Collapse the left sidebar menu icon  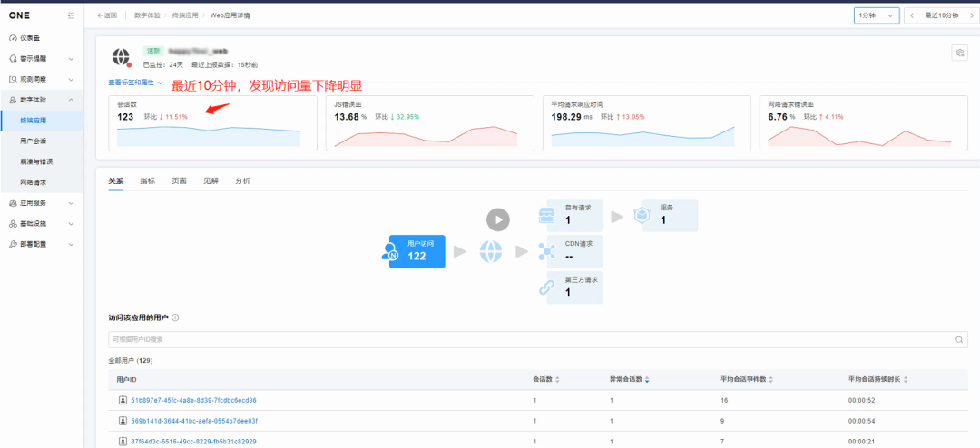72,16
